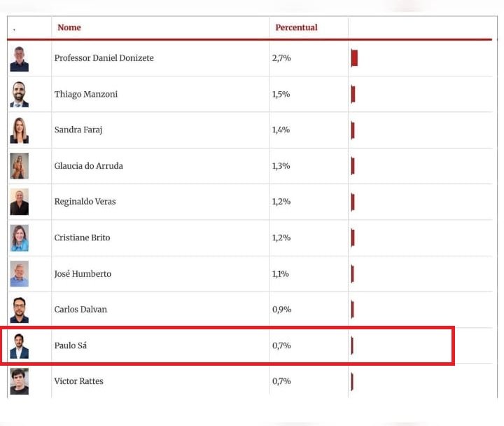Open Glaucia do Arruda's photo
The width and height of the screenshot is (504, 426).
coord(20,166)
